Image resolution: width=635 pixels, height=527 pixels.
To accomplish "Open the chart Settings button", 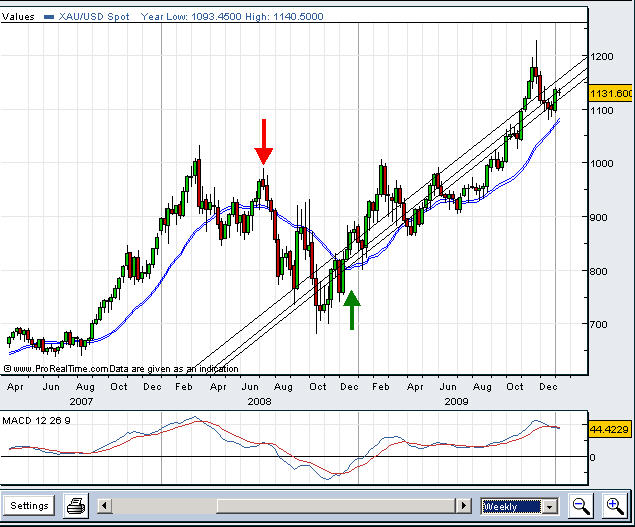I will (29, 506).
